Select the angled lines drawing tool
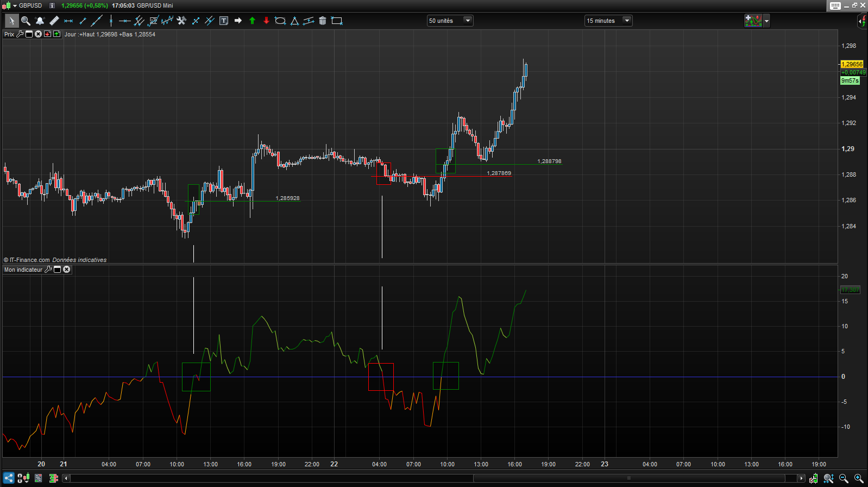The image size is (868, 487). click(309, 21)
